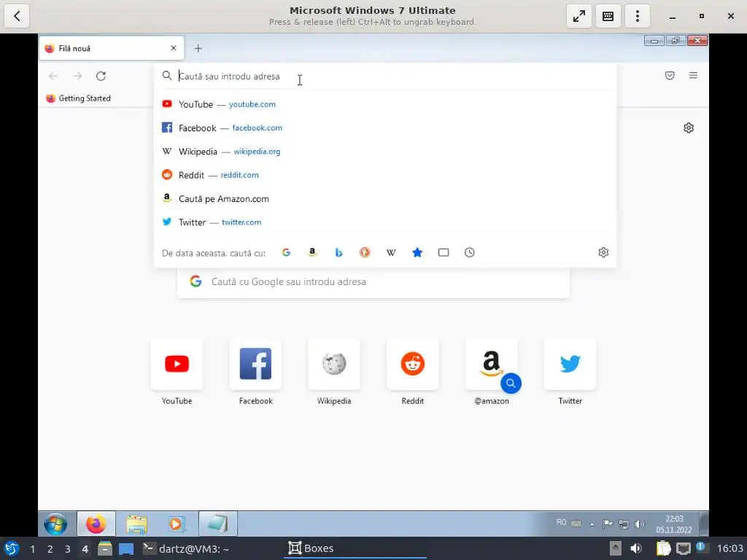Click the Google search box on the page
Image resolution: width=747 pixels, height=560 pixels.
pyautogui.click(x=373, y=282)
